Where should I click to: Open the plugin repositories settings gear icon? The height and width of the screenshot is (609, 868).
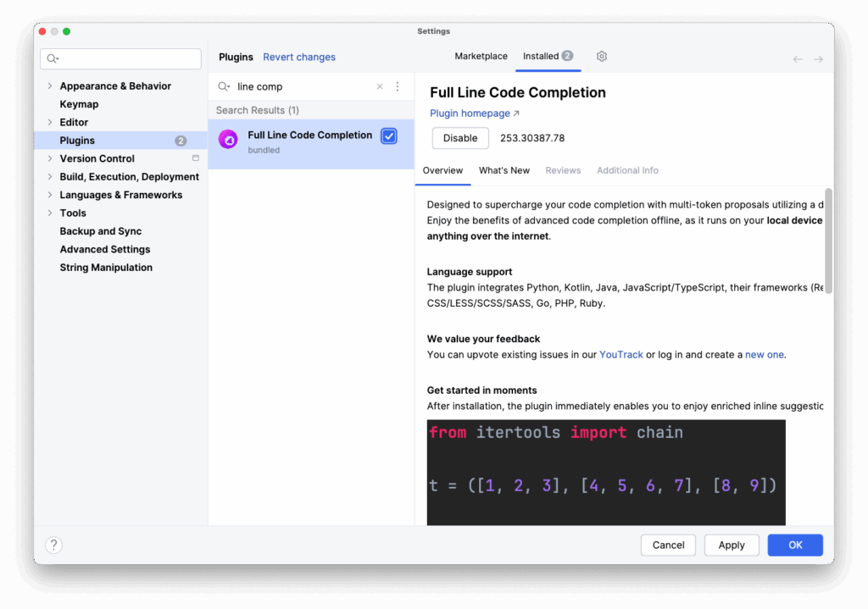pos(601,56)
